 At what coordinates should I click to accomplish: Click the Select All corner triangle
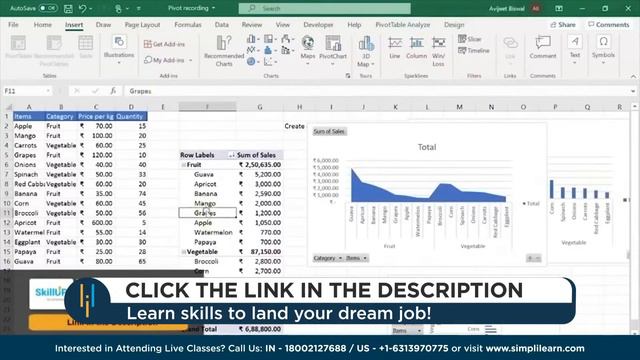[8, 107]
